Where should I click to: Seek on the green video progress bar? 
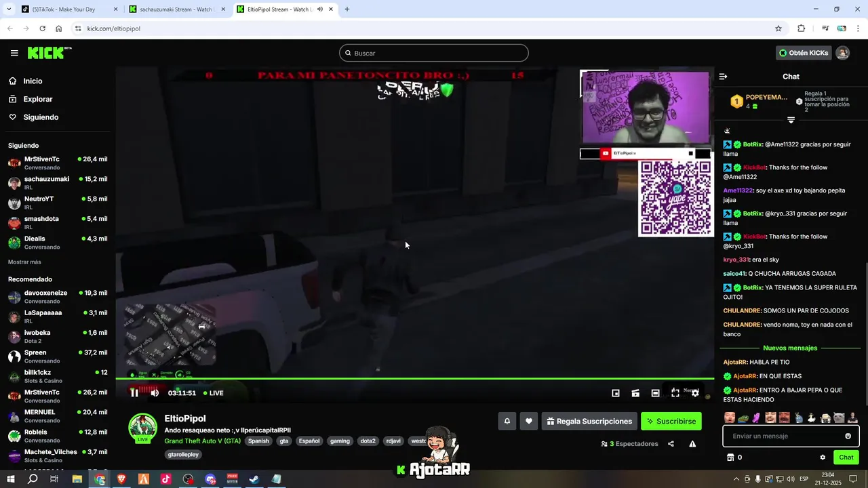[x=414, y=379]
